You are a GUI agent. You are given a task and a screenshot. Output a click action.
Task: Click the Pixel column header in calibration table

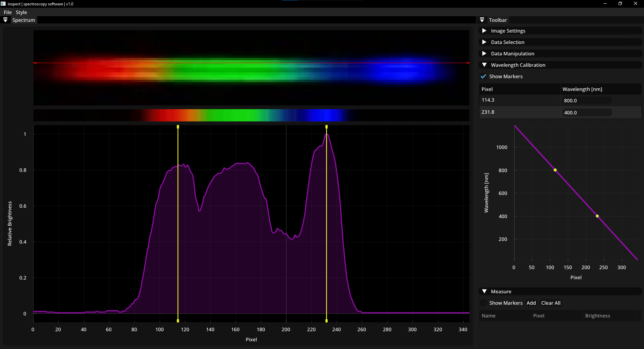(520, 89)
